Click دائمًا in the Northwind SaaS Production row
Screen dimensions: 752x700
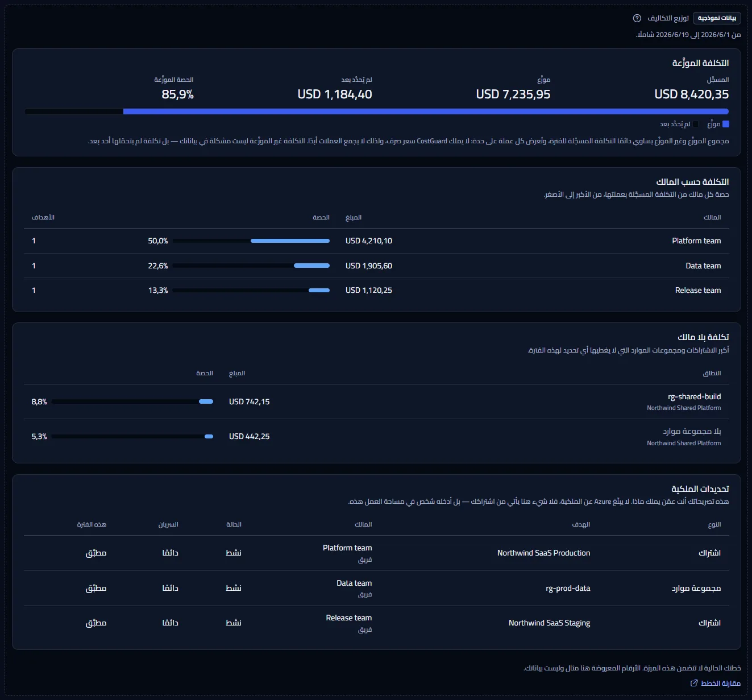pyautogui.click(x=170, y=553)
